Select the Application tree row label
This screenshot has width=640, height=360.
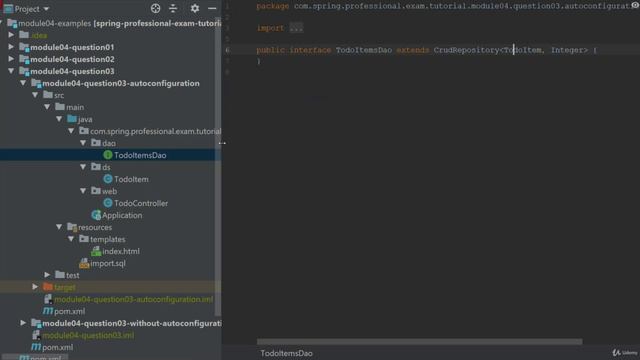click(x=122, y=215)
